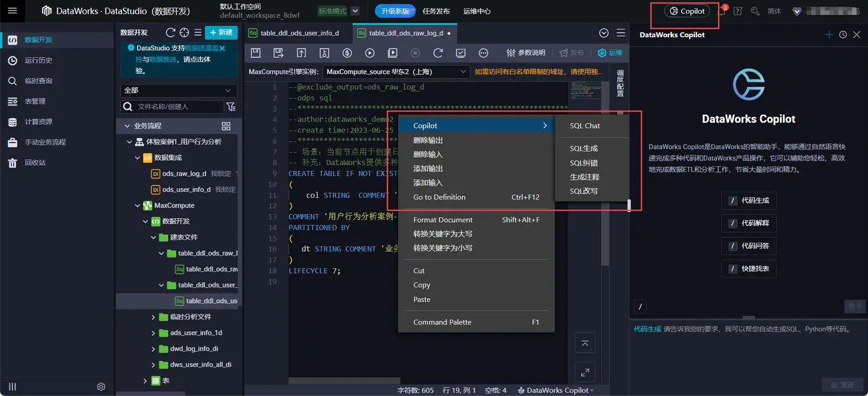
Task: Open the settings gear at sidebar bottom
Action: (x=101, y=387)
